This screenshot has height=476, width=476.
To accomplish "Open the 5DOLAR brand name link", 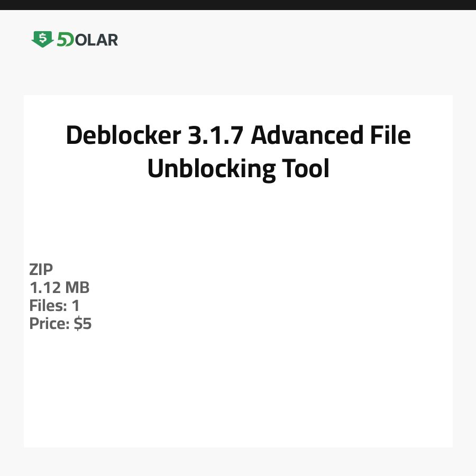I will point(87,40).
